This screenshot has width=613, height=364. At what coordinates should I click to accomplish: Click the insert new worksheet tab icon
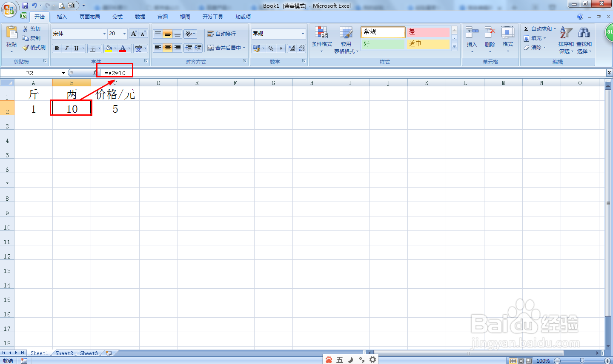[109, 353]
